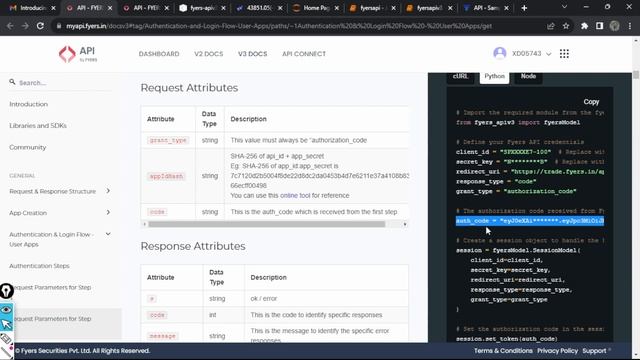Click the browser back arrow
The width and height of the screenshot is (640, 360).
tap(10, 26)
